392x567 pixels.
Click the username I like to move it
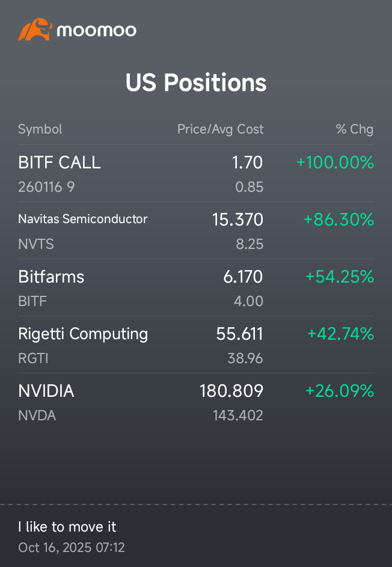(x=67, y=527)
